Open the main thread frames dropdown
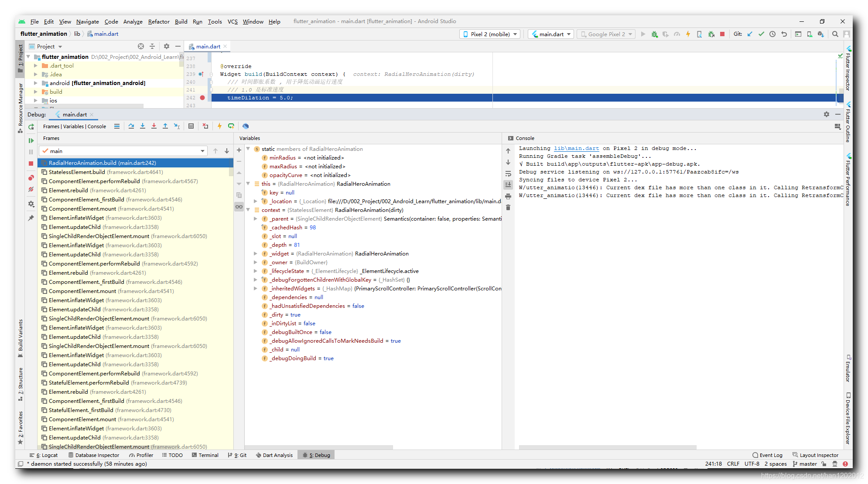The width and height of the screenshot is (868, 484). pyautogui.click(x=202, y=151)
